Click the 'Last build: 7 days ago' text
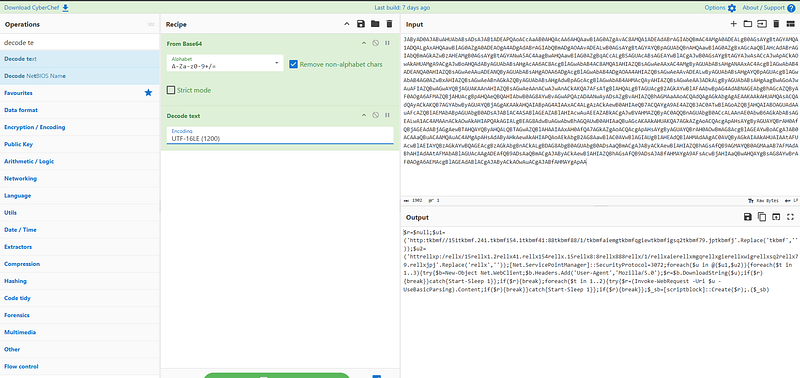Viewport: 800px width, 378px height. click(402, 8)
